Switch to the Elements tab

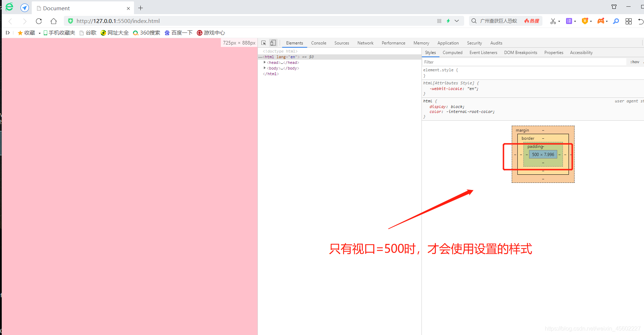[294, 43]
